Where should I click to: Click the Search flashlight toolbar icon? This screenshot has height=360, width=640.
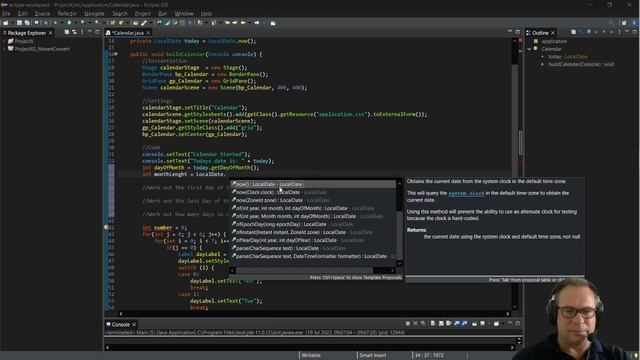pyautogui.click(x=144, y=23)
